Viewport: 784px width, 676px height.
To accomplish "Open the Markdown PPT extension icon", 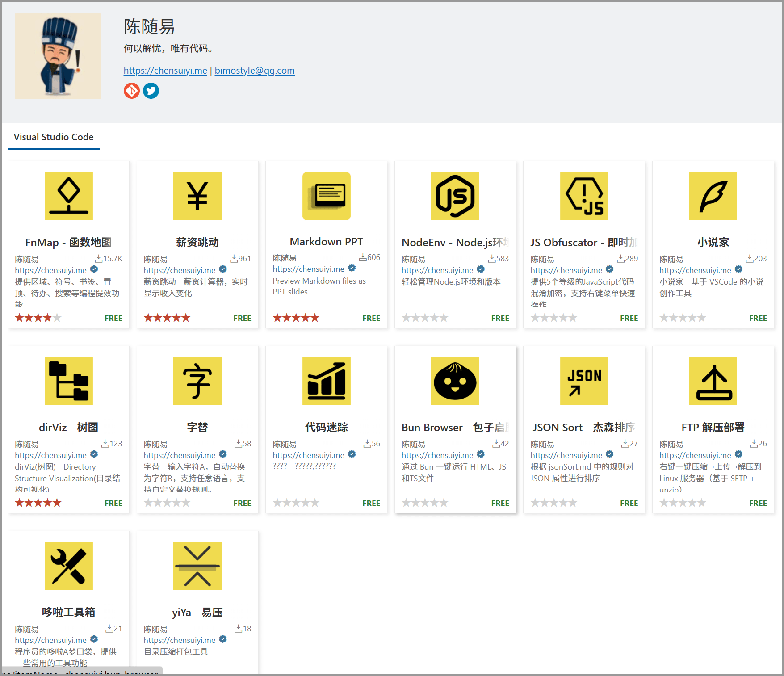I will 327,196.
